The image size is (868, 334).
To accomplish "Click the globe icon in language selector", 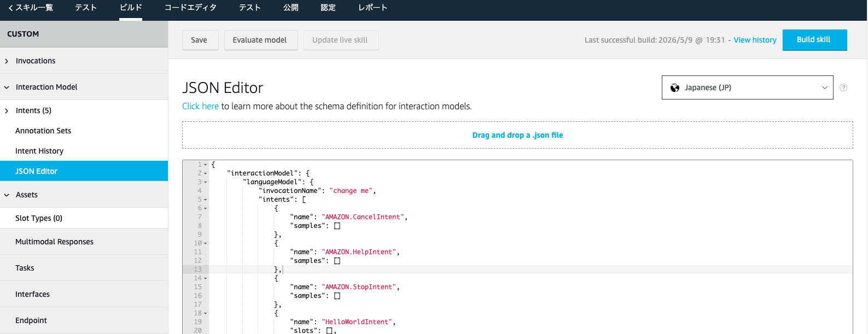I will click(675, 87).
